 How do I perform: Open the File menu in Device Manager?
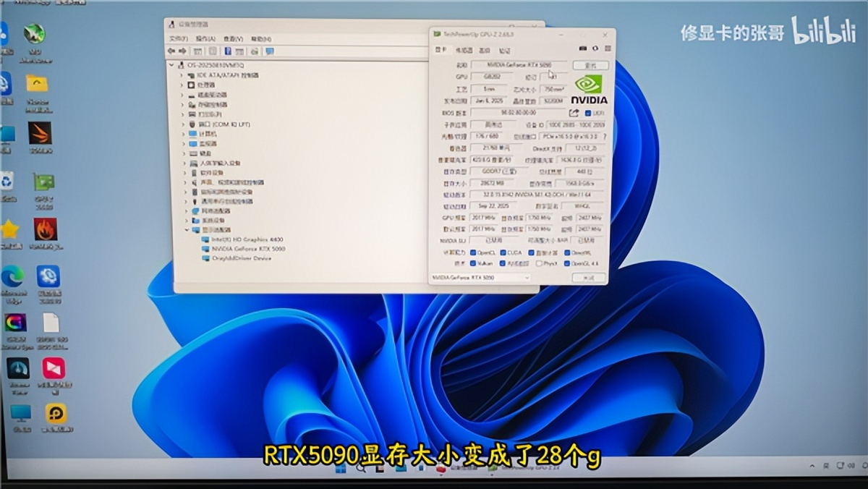click(x=178, y=38)
